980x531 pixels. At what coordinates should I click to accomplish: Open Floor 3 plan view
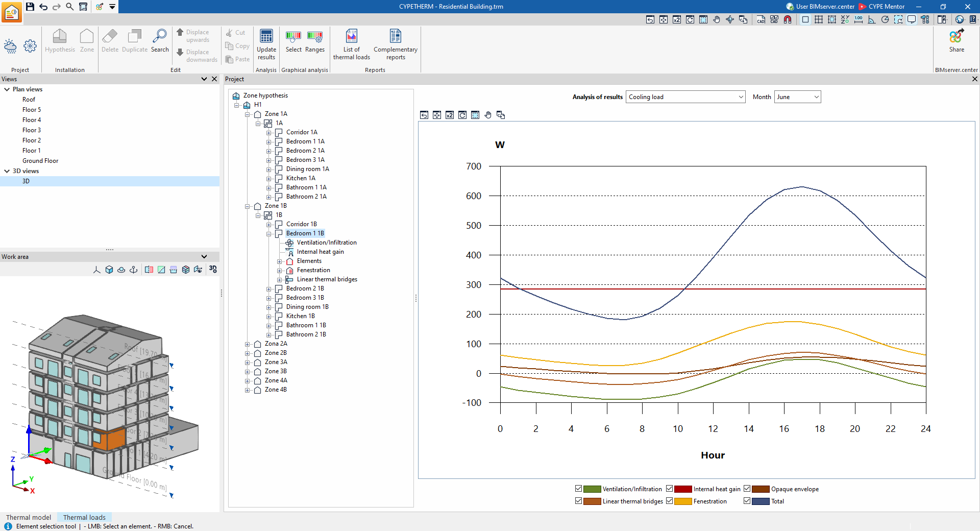pyautogui.click(x=32, y=130)
